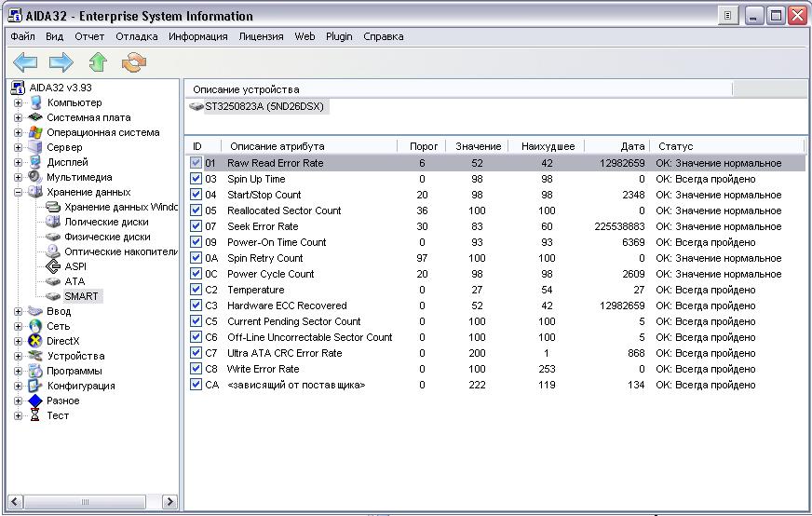812x516 pixels.
Task: Toggle checkbox for Ultra ATA CRC Error Rate
Action: click(x=196, y=353)
